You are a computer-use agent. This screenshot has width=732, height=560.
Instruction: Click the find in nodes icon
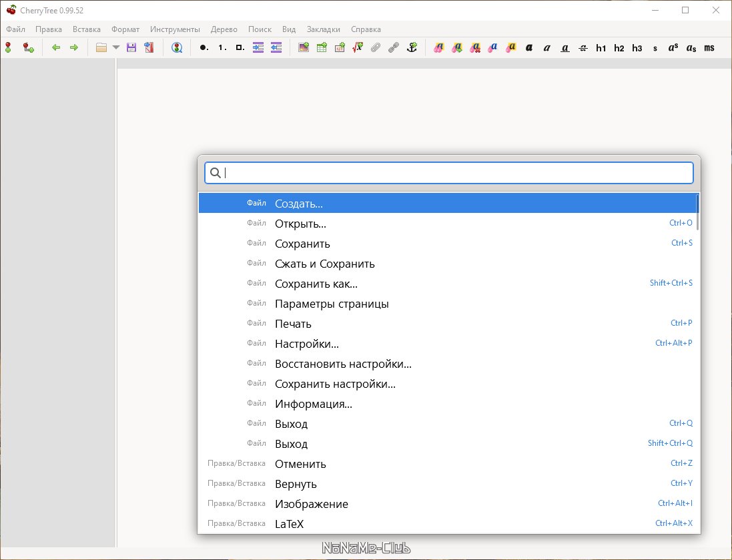tap(177, 47)
